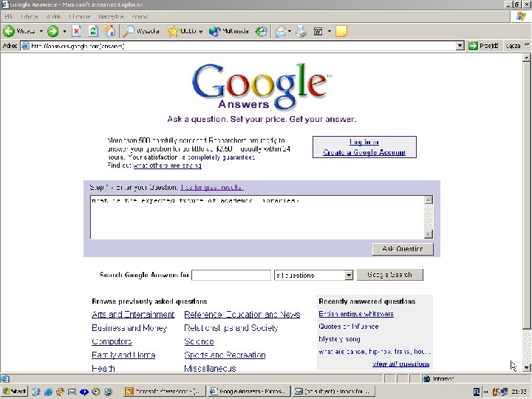
Task: Open Relationships and Society category
Action: (x=231, y=328)
